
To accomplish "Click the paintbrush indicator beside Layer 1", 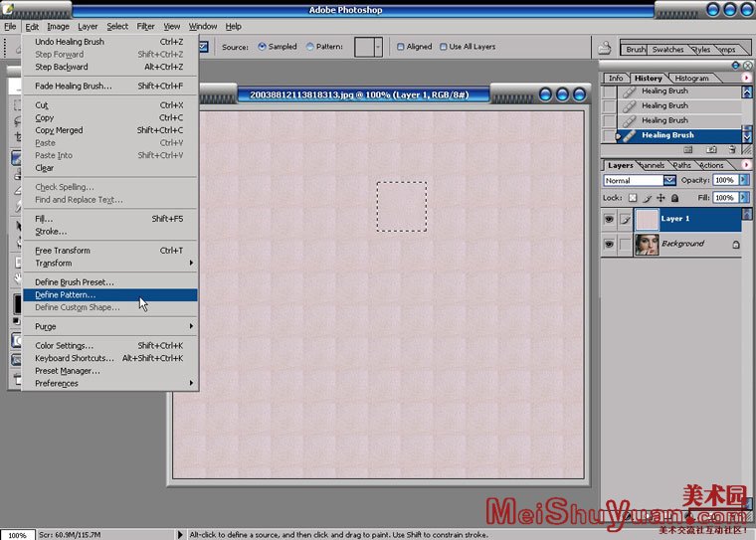I will [626, 220].
